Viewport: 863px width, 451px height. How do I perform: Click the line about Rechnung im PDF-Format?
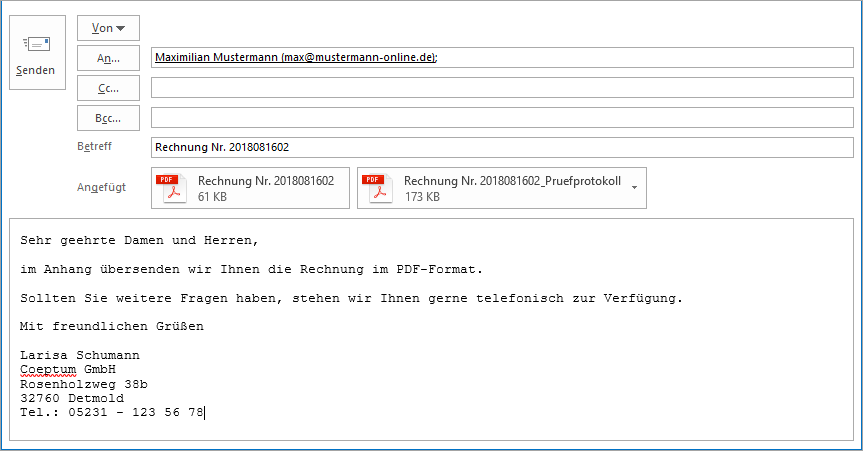point(252,269)
